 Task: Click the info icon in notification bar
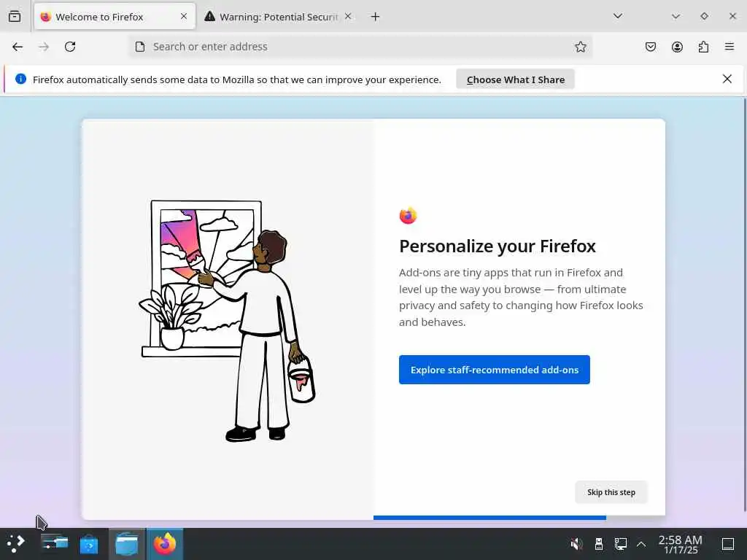pyautogui.click(x=20, y=79)
